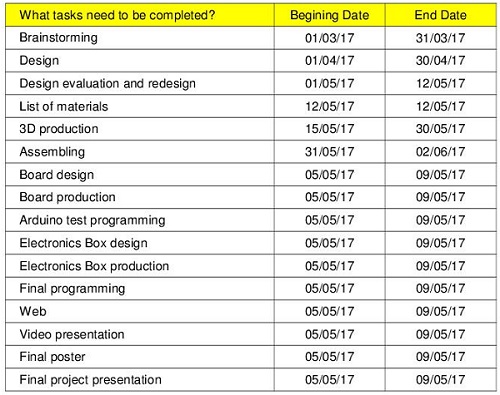500x395 pixels.
Task: Select the Assembling begin date 31/05/17
Action: (329, 152)
